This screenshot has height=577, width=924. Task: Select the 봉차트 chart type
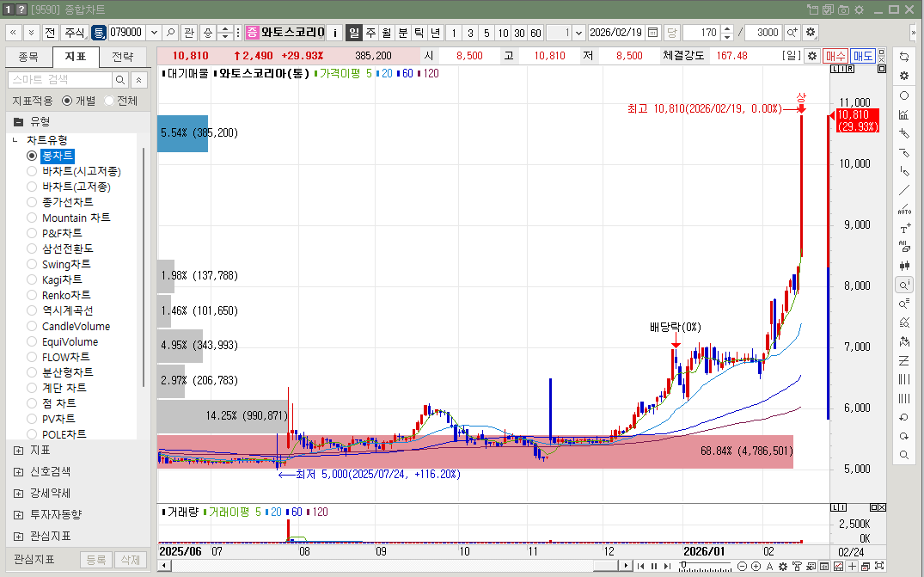[x=32, y=156]
